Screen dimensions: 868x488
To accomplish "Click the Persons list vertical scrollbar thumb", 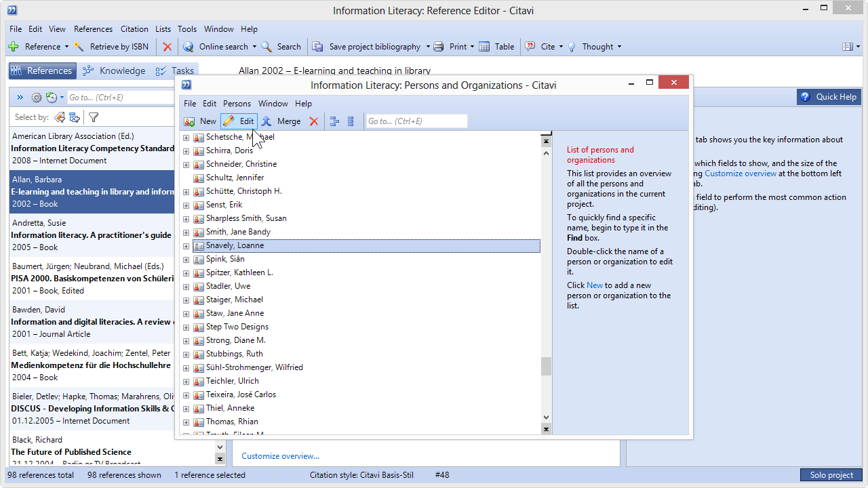I will pyautogui.click(x=546, y=367).
